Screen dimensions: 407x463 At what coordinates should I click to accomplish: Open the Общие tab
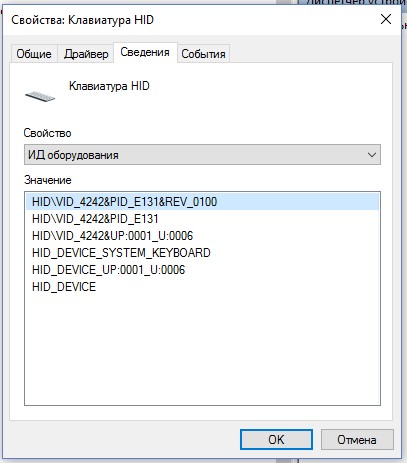coord(34,54)
